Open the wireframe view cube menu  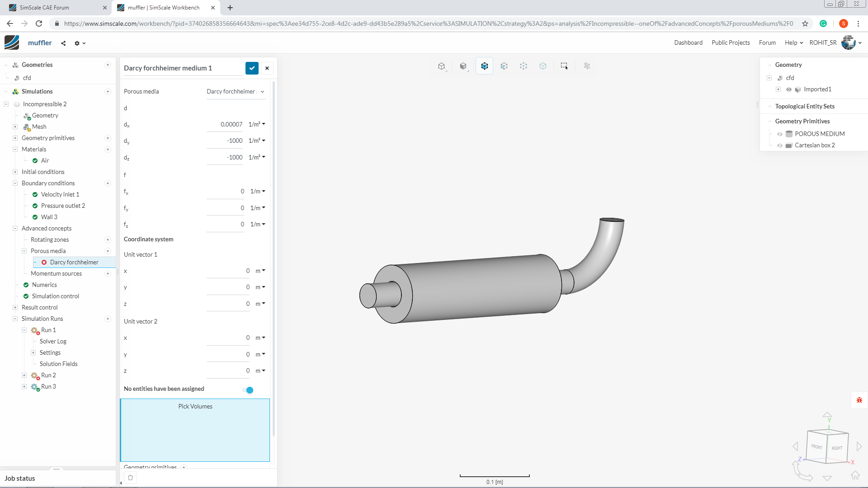(442, 66)
